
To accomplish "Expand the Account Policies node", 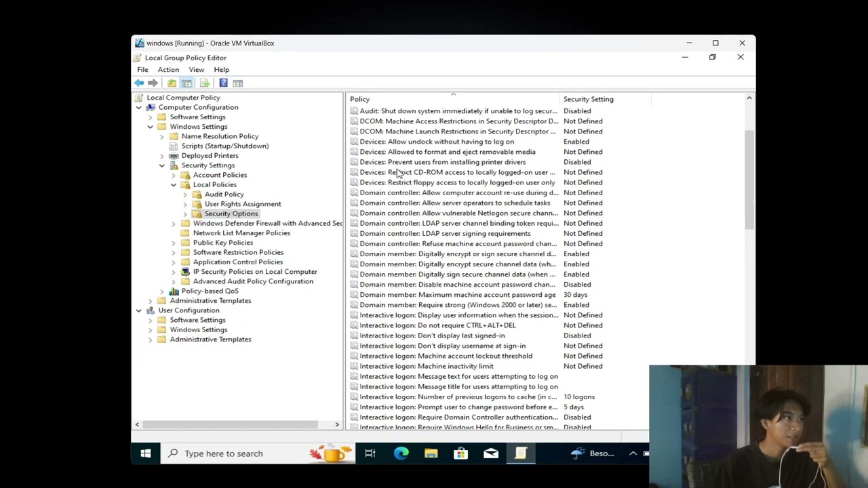I will [173, 175].
